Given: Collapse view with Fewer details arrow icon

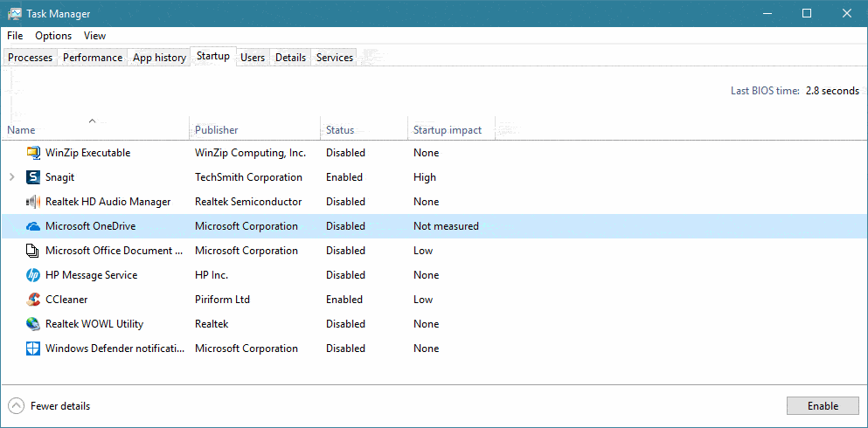Looking at the screenshot, I should [17, 406].
